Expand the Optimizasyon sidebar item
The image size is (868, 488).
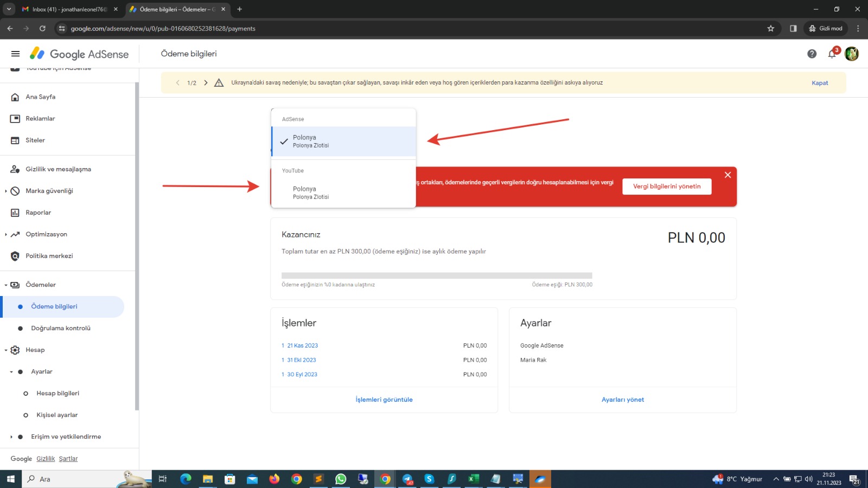pos(6,234)
